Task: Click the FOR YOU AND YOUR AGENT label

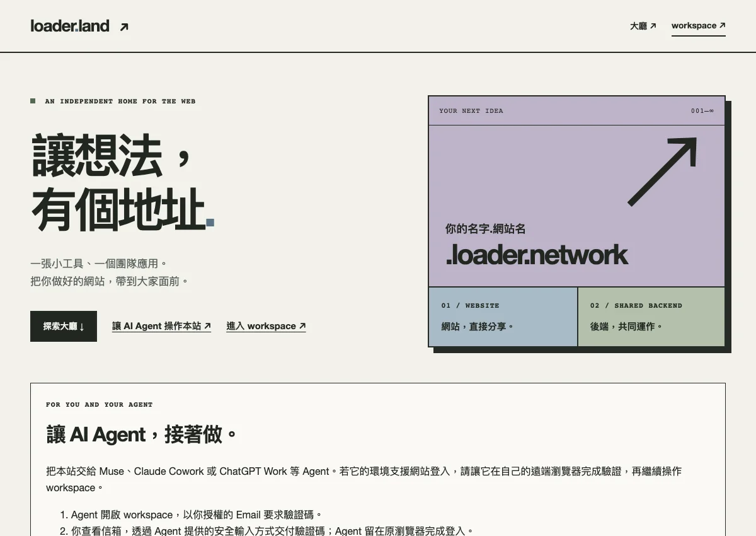Action: [x=100, y=405]
